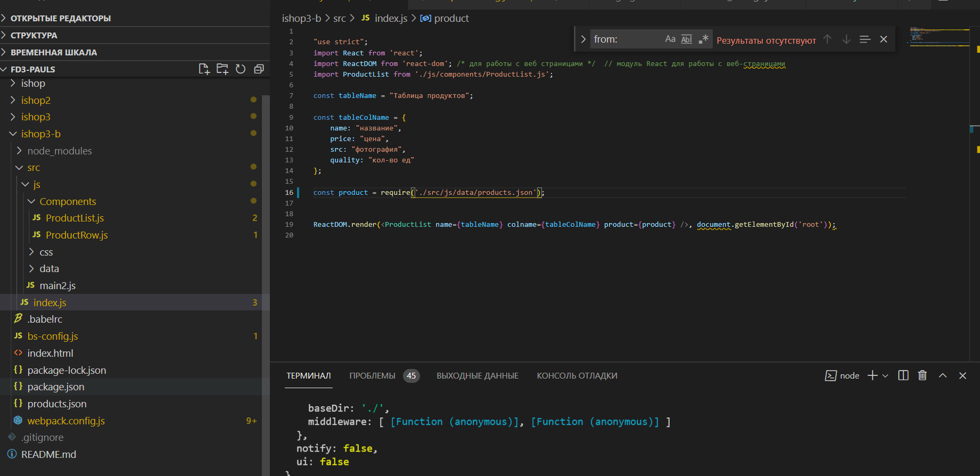Image resolution: width=980 pixels, height=476 pixels.
Task: Toggle whole word matching in find
Action: pyautogui.click(x=687, y=39)
